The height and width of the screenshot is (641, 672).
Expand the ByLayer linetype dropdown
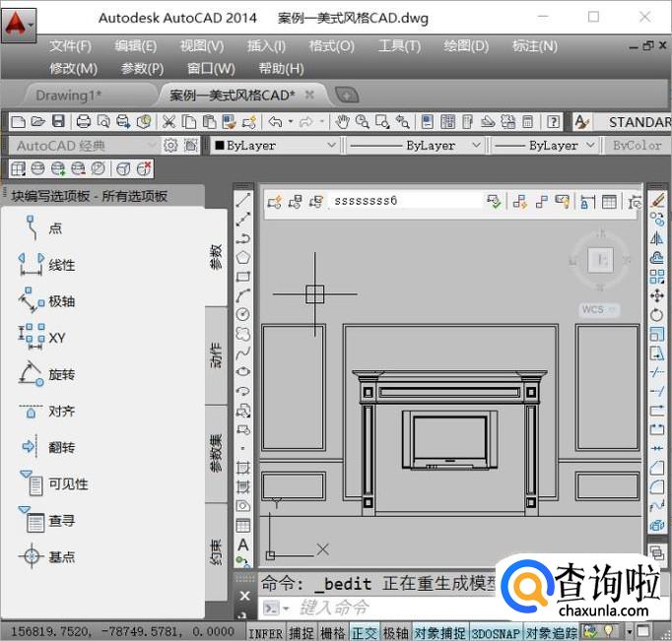(416, 145)
